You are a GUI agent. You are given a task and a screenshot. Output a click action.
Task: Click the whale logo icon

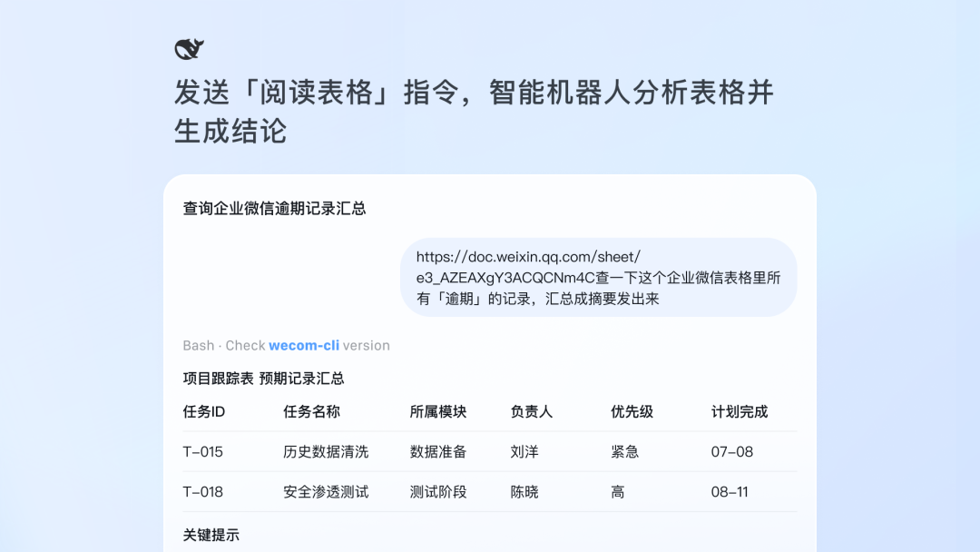(x=190, y=49)
